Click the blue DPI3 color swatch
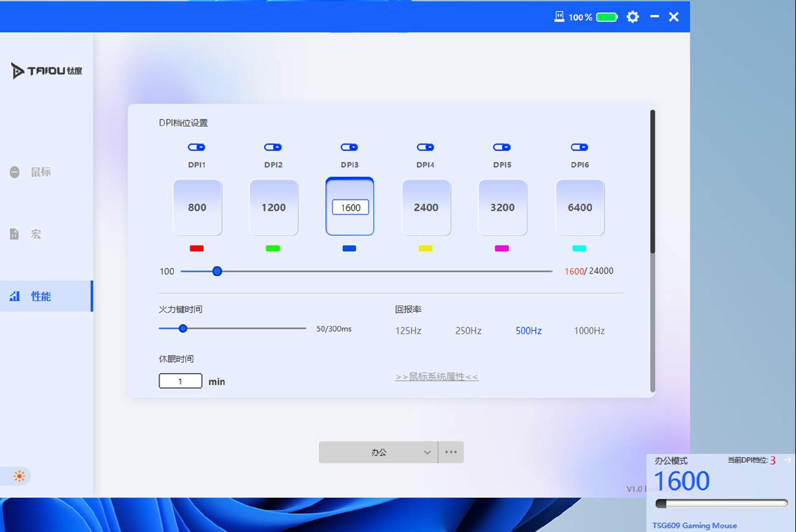This screenshot has height=532, width=796. [x=349, y=248]
